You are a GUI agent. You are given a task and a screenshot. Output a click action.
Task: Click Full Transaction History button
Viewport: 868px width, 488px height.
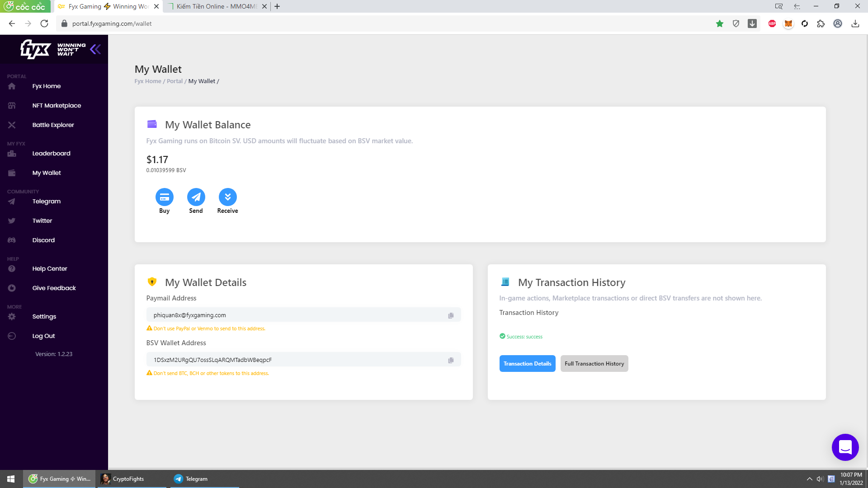coord(594,363)
